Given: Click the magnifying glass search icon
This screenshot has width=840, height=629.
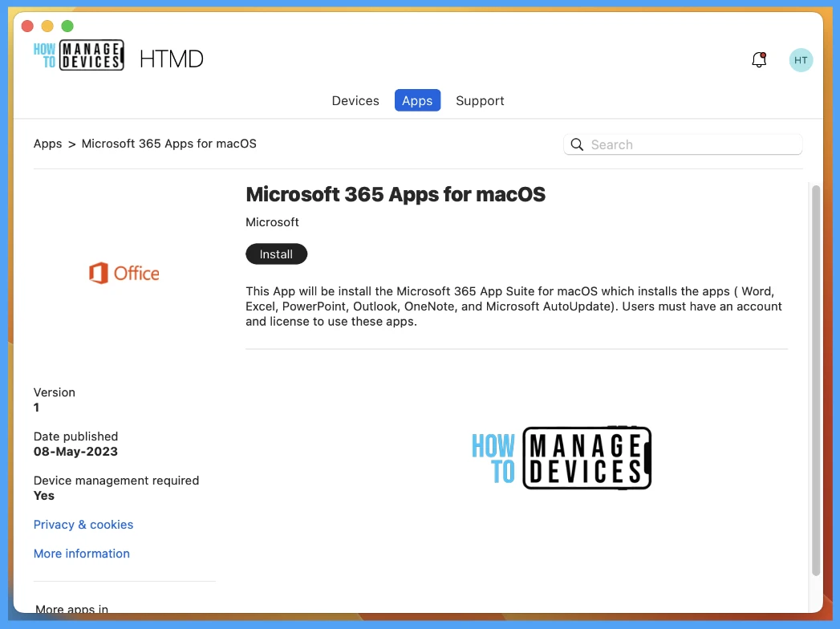Looking at the screenshot, I should click(x=577, y=144).
